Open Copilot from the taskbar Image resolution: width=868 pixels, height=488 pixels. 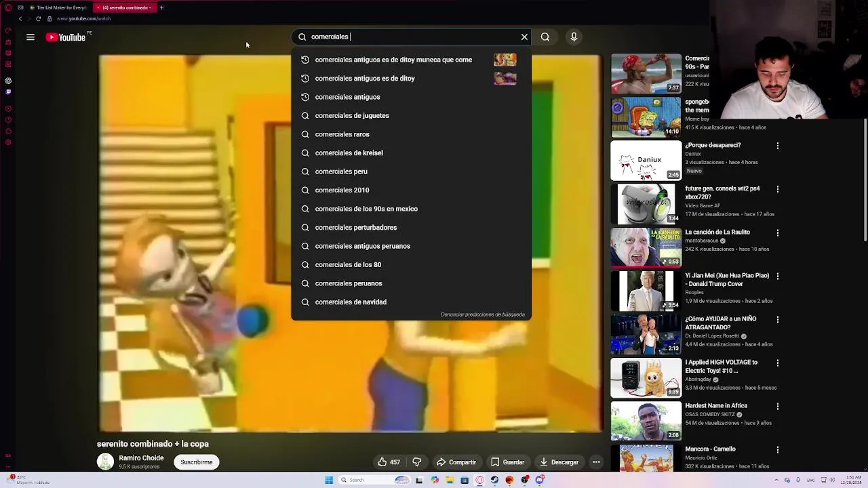tap(435, 480)
